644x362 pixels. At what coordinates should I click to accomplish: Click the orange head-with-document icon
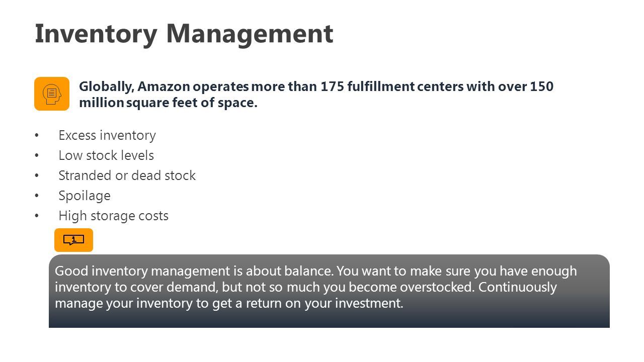point(52,94)
